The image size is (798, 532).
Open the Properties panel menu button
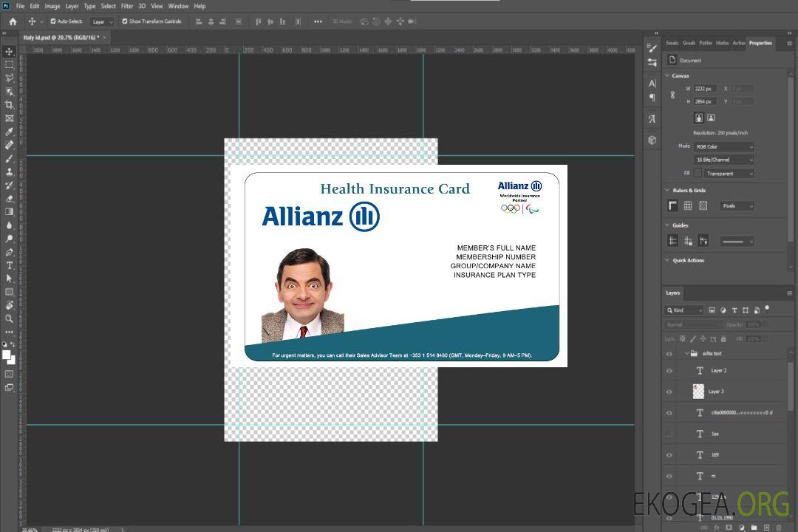pyautogui.click(x=789, y=44)
